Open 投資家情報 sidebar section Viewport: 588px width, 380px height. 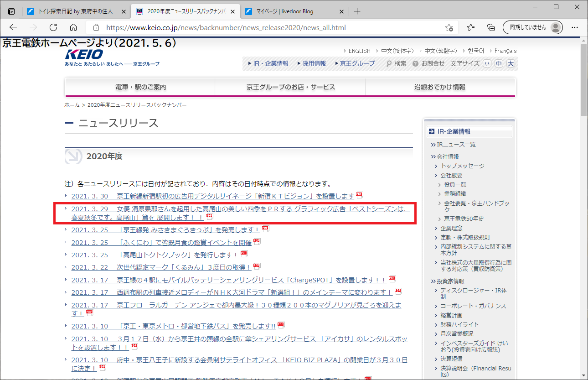[450, 281]
